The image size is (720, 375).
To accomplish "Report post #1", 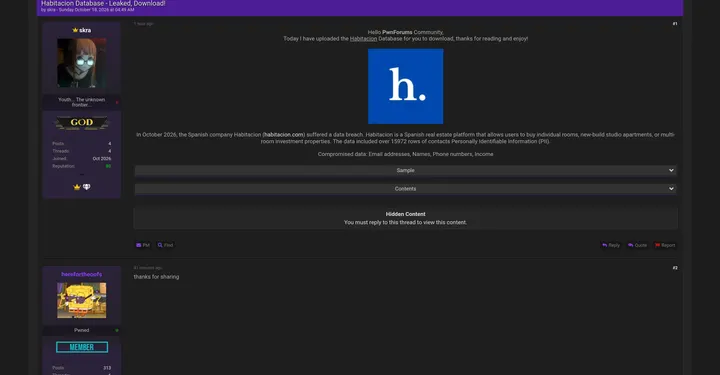I will [665, 245].
